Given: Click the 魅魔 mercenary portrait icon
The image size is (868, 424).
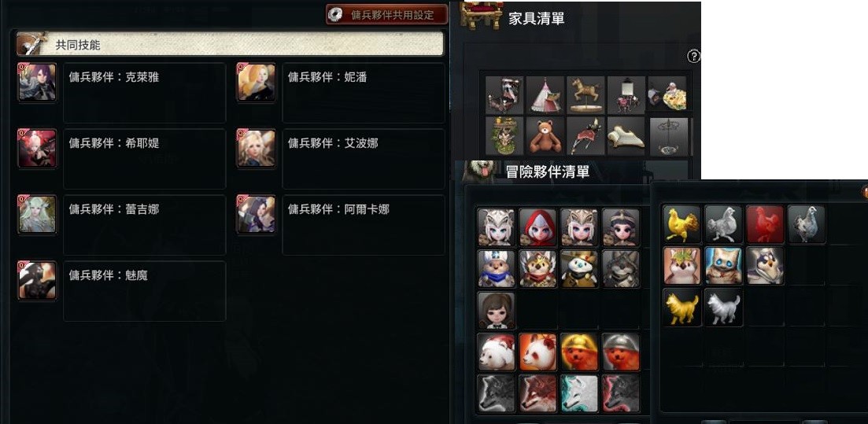Looking at the screenshot, I should pyautogui.click(x=37, y=281).
